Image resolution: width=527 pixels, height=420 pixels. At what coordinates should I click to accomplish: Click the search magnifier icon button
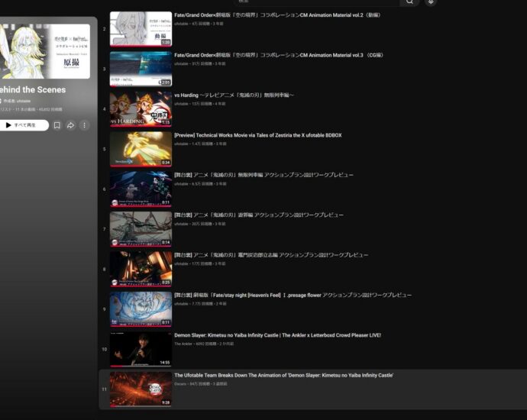click(x=410, y=2)
